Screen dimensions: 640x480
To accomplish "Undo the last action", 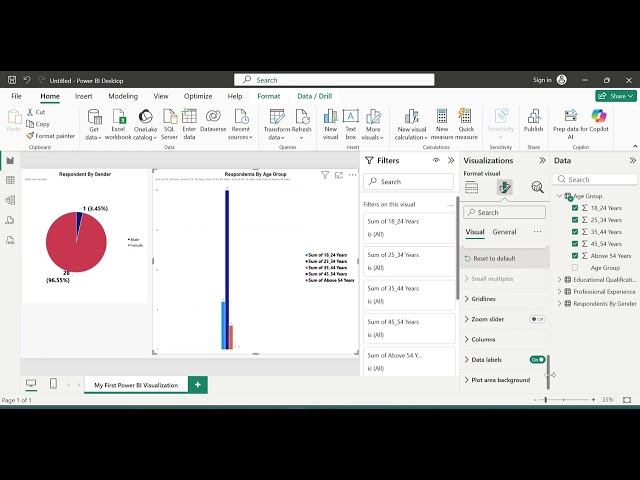I will click(x=27, y=80).
